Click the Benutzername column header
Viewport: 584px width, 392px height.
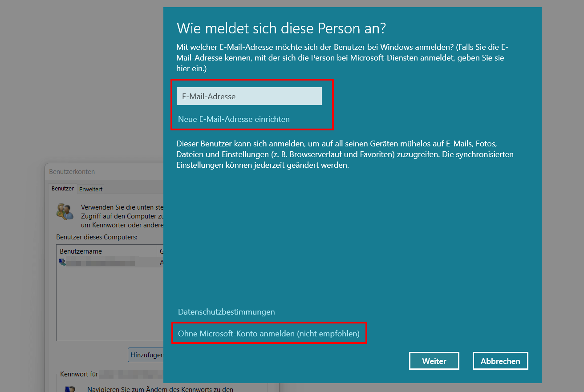[x=107, y=251]
